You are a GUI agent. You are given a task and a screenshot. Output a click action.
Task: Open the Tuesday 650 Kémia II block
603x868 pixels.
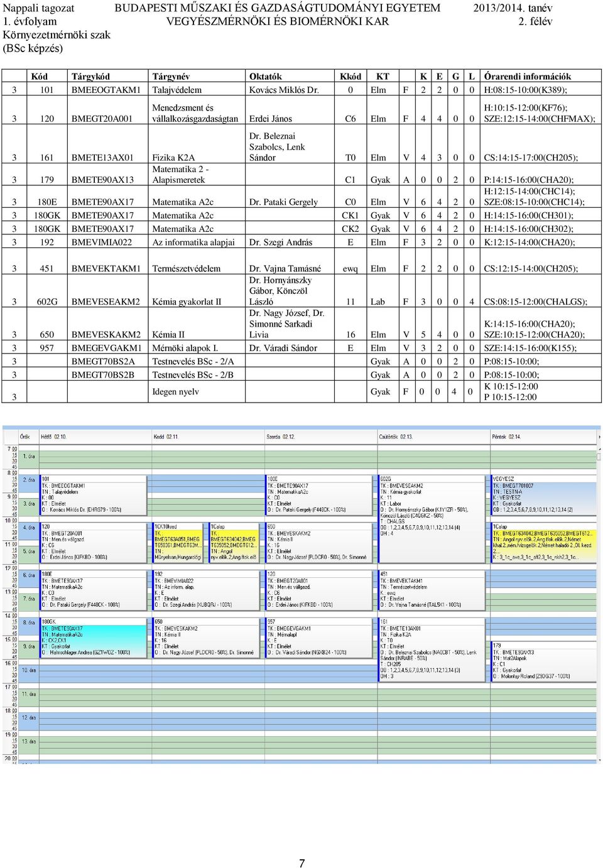pos(207,638)
